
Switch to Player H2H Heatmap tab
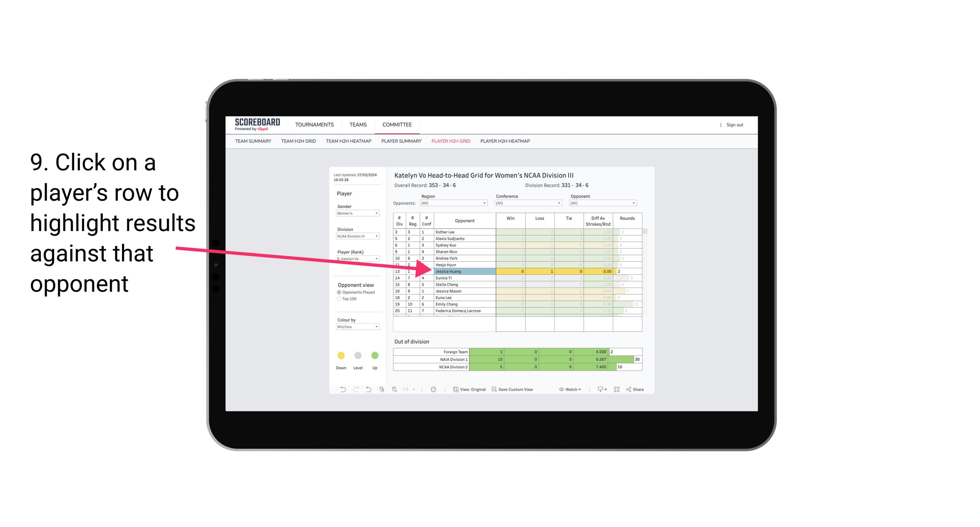[506, 142]
